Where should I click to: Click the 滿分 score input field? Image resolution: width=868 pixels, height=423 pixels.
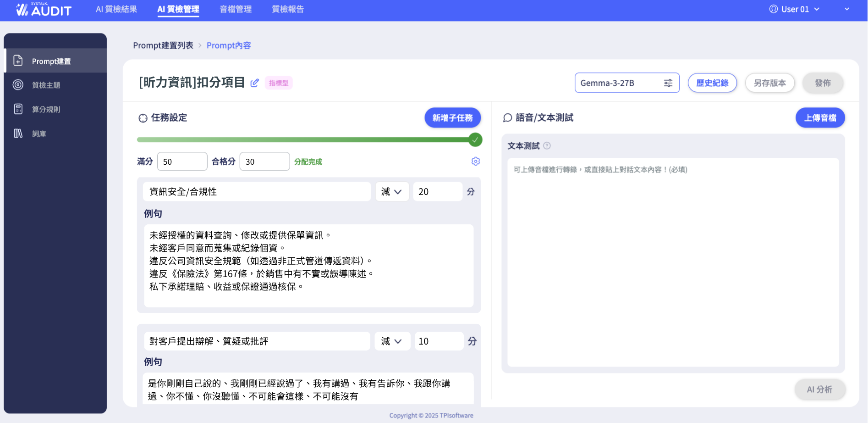(182, 161)
